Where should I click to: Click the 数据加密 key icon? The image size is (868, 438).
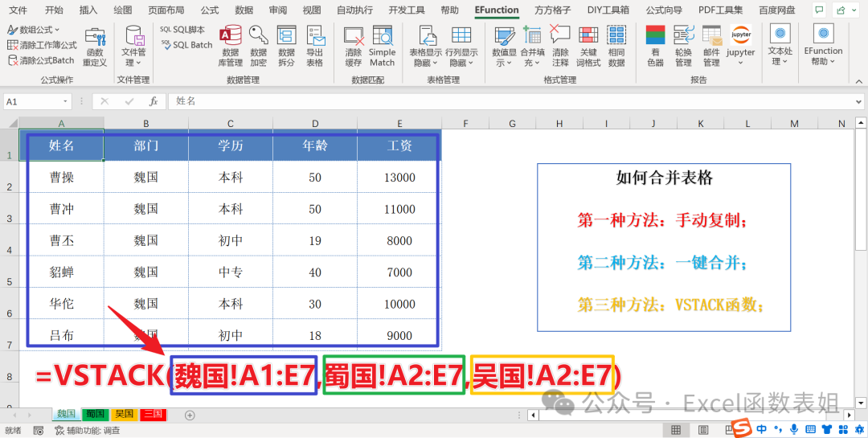click(259, 36)
